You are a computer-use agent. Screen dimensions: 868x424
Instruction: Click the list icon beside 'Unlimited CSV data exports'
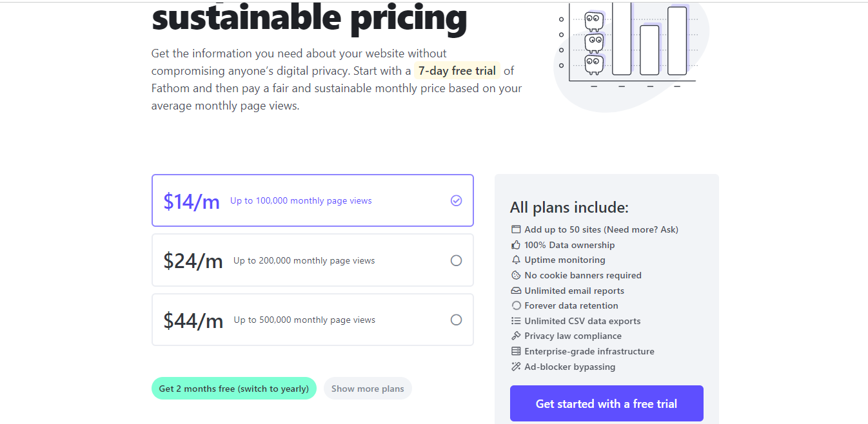[x=516, y=321]
